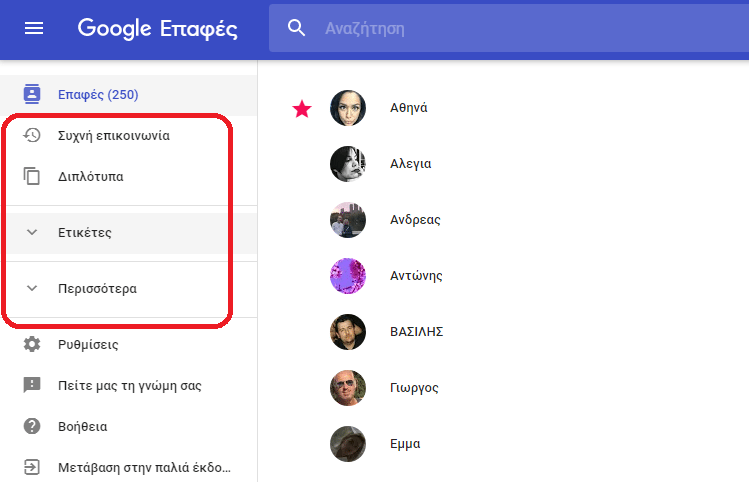Open the hamburger main menu
The image size is (749, 482).
(x=34, y=29)
